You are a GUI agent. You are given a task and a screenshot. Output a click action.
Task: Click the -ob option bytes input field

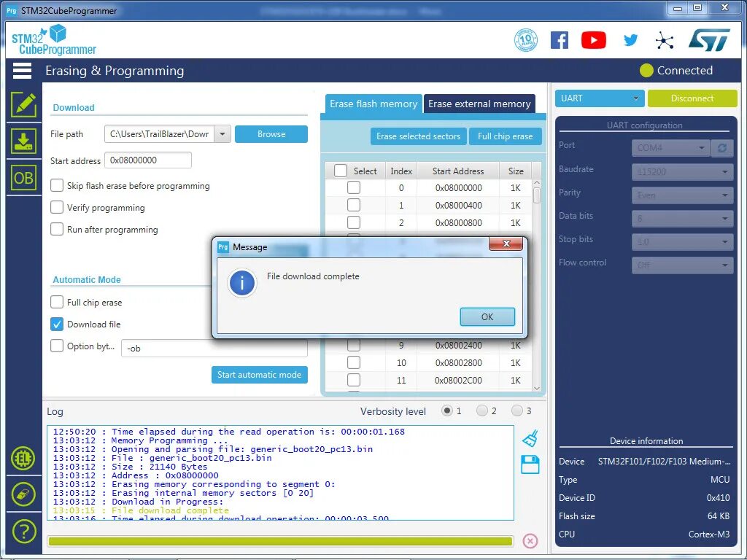click(214, 348)
